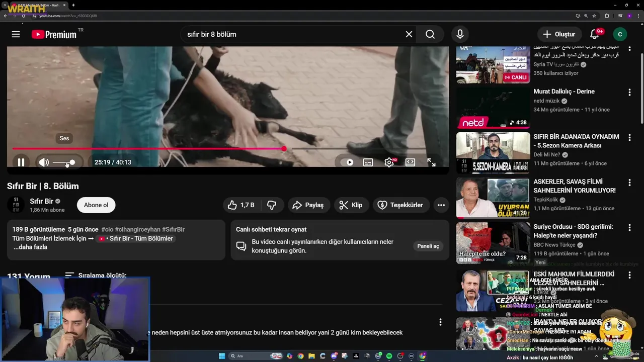The width and height of the screenshot is (644, 362).
Task: Open Suriye Ordusu - SDG gerilimi video
Action: click(573, 231)
